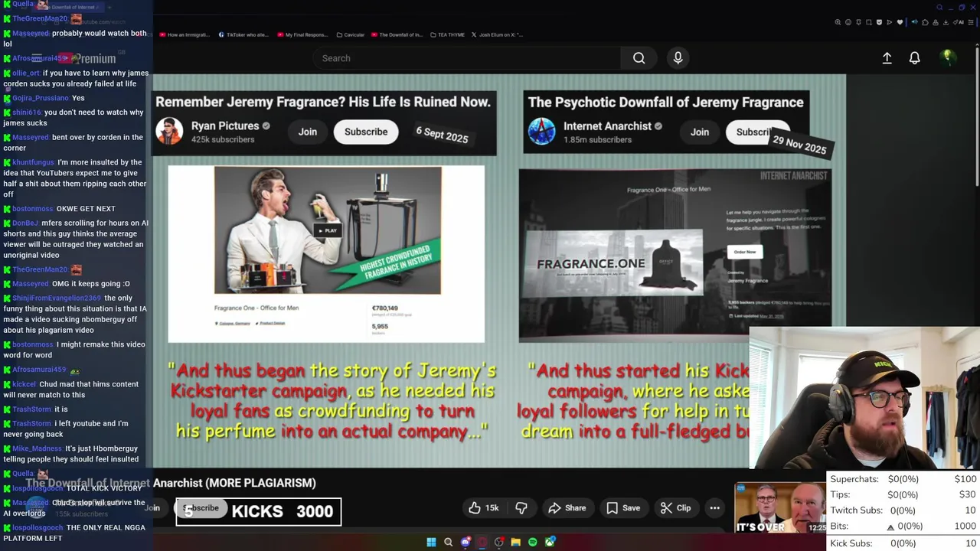Screen dimensions: 980x551
Task: Open the YouTube upload/create icon
Action: point(887,58)
